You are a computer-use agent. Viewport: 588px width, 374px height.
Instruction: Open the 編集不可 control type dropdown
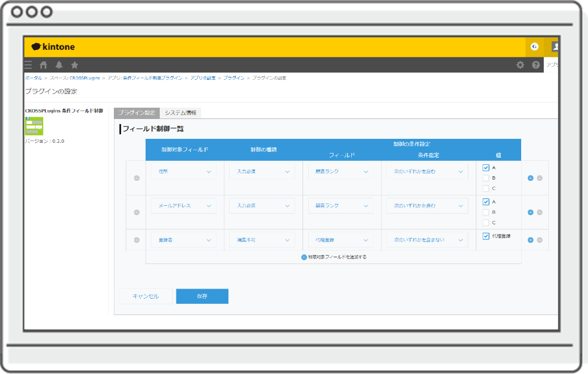262,240
